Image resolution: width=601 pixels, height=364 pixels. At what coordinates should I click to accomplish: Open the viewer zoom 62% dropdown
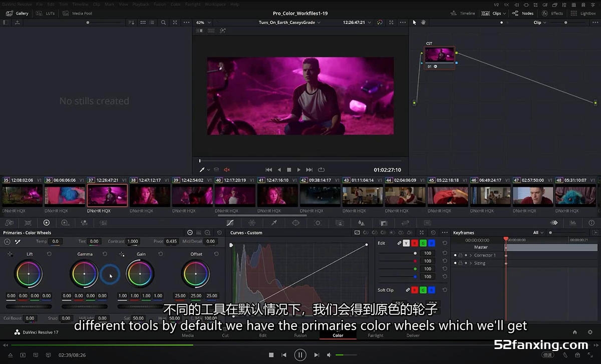pyautogui.click(x=203, y=23)
